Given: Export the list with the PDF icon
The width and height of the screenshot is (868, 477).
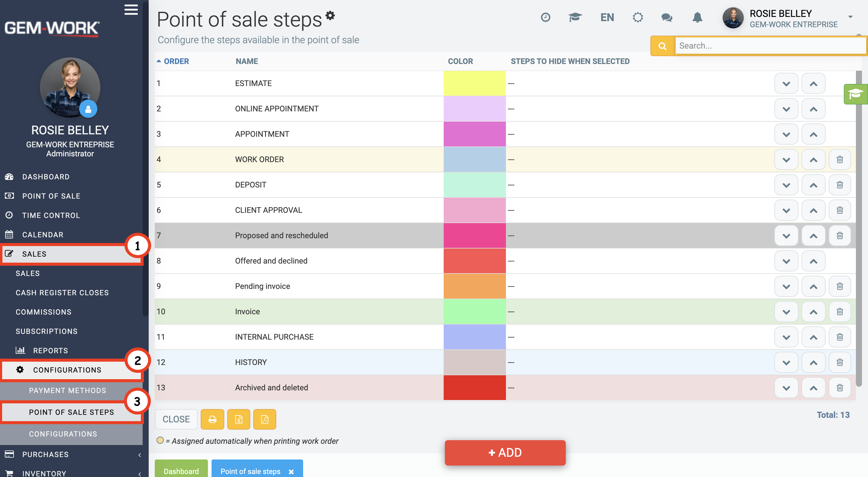Looking at the screenshot, I should (x=265, y=419).
